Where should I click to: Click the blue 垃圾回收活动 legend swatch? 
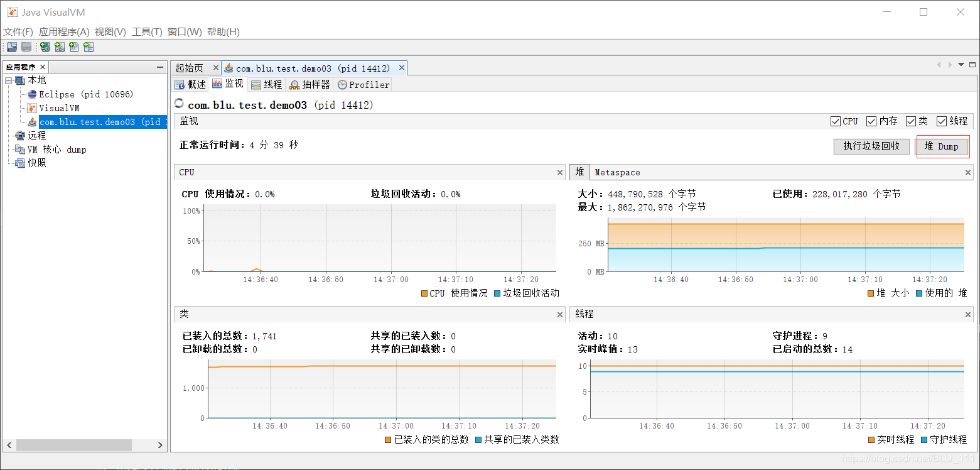498,293
